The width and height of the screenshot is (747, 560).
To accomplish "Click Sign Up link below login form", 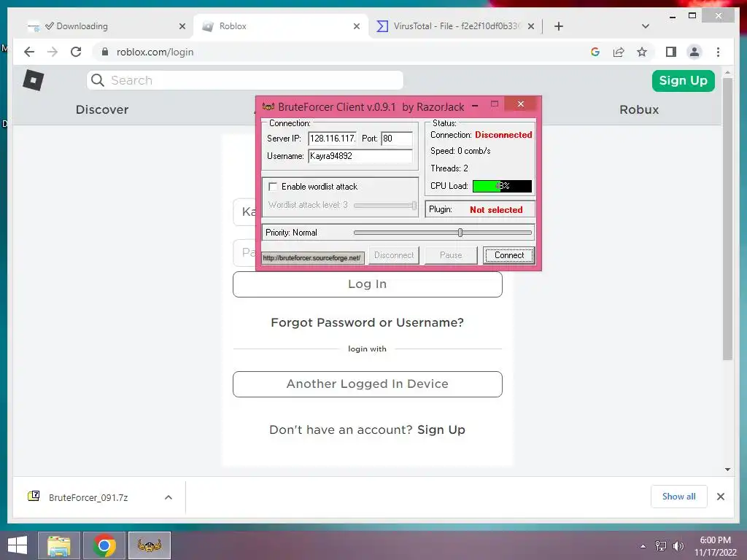I will point(441,429).
